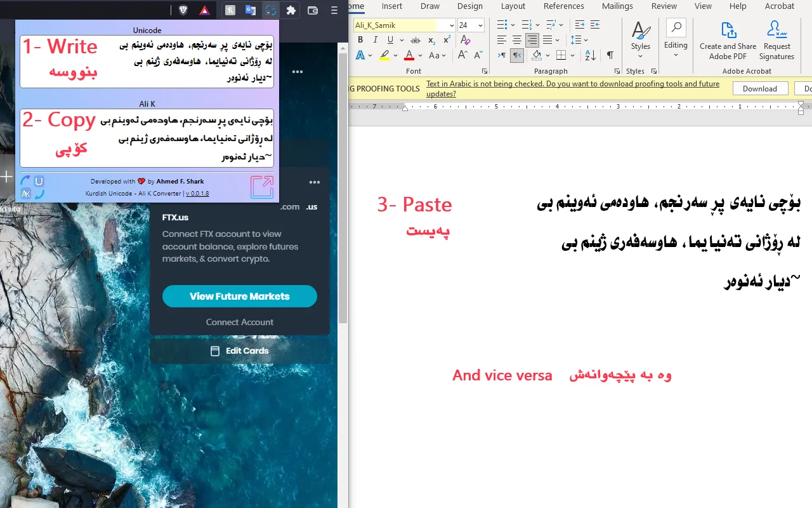
Task: Center align the paragraph
Action: tap(517, 40)
